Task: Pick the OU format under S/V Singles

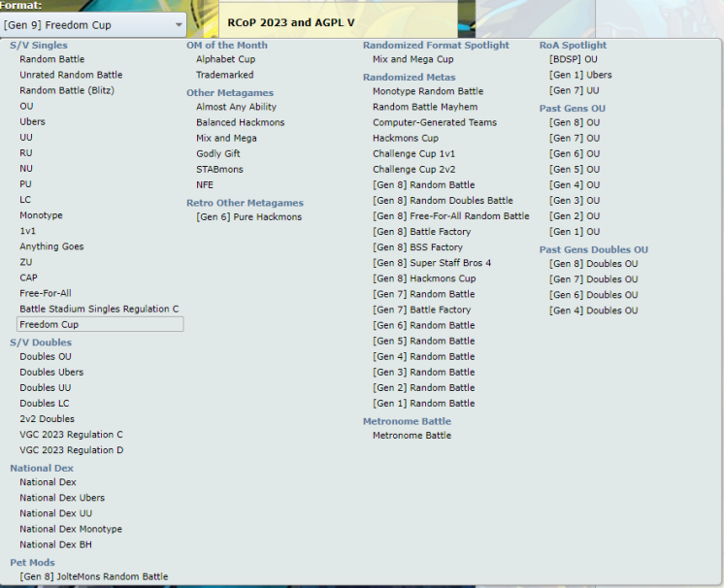Action: [26, 106]
